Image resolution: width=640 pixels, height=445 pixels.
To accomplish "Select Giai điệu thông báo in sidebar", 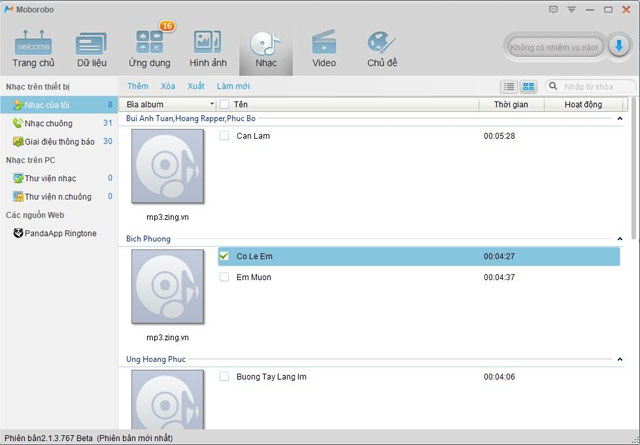I will 59,141.
